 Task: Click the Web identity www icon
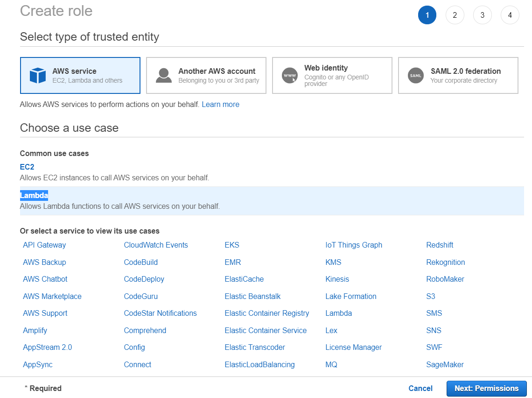pos(290,75)
